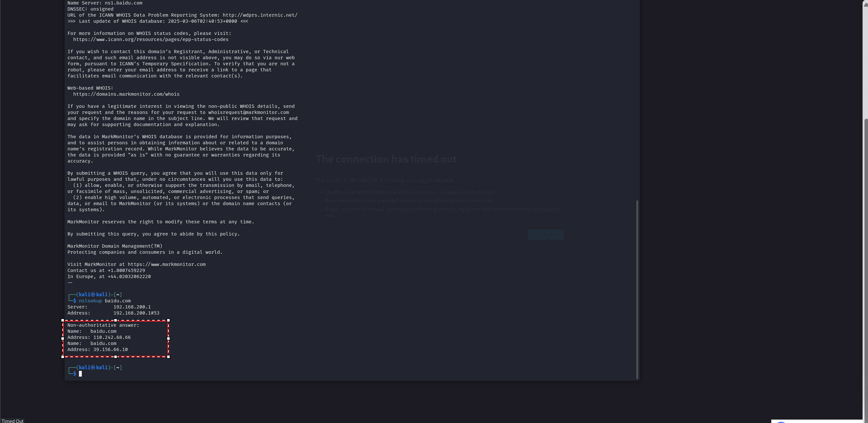Click the right-middle selection resize handle

[x=168, y=338]
